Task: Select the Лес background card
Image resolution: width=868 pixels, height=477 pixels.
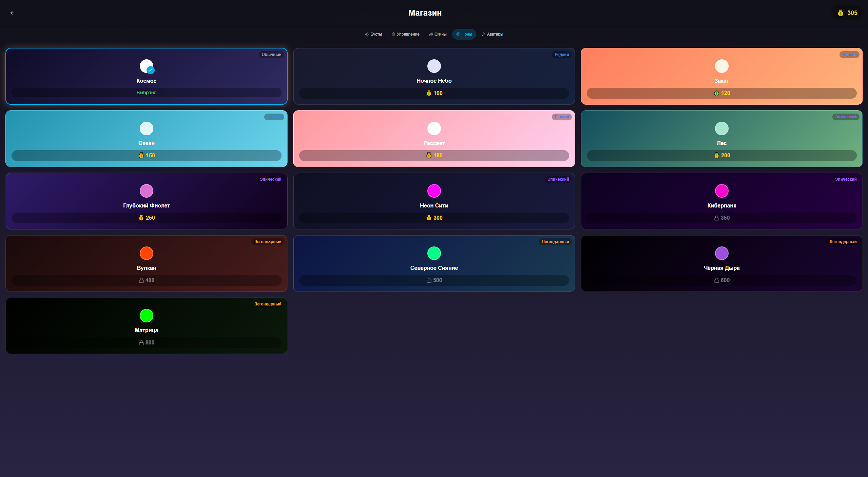Action: pyautogui.click(x=721, y=138)
